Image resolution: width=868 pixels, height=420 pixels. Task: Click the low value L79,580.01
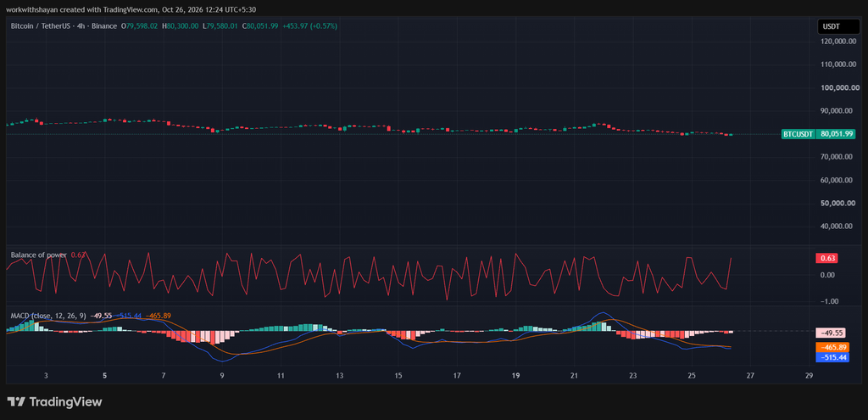pyautogui.click(x=220, y=26)
